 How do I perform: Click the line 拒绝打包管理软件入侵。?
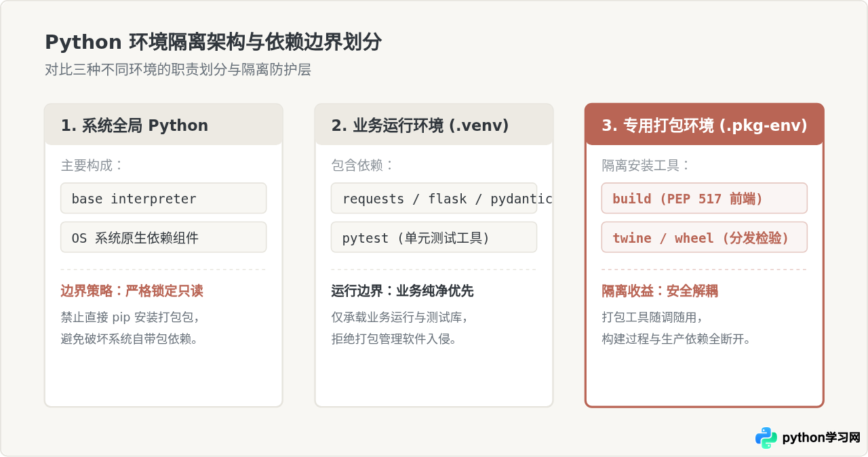tap(395, 338)
